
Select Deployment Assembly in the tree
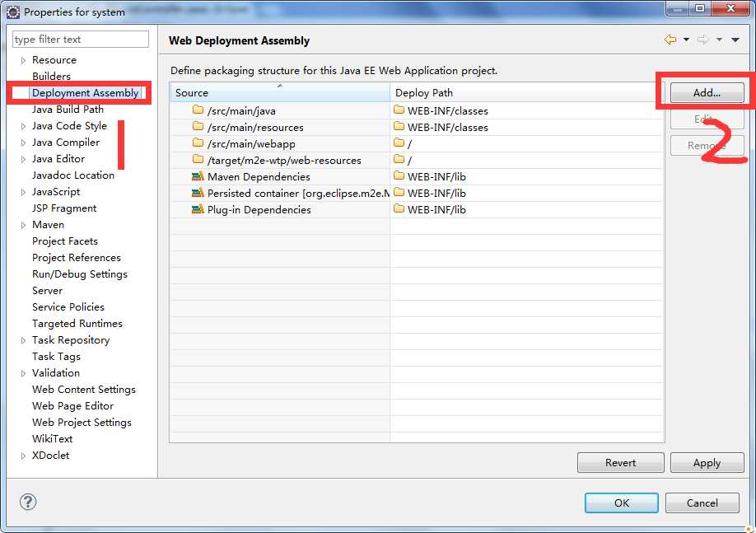click(86, 92)
